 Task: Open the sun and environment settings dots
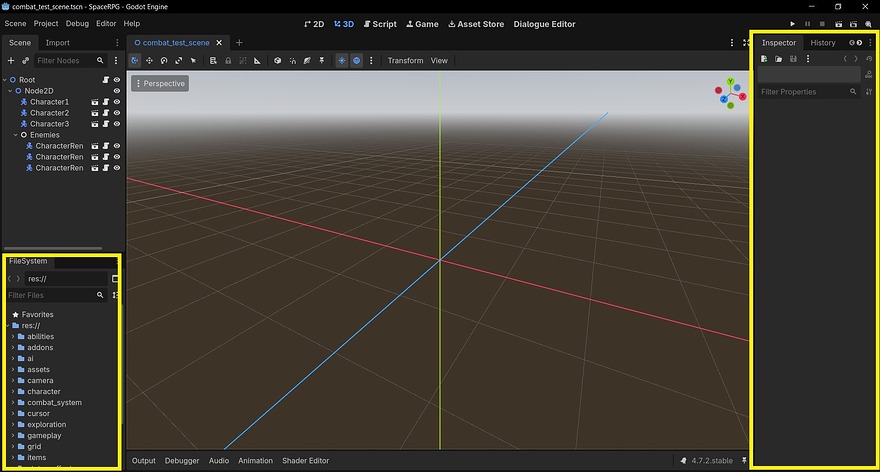[x=371, y=61]
